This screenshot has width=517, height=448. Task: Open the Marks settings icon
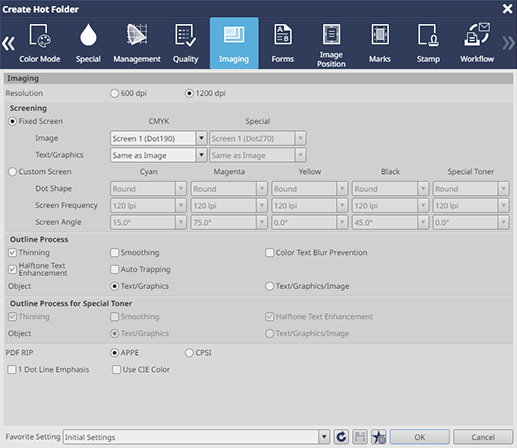click(x=380, y=34)
